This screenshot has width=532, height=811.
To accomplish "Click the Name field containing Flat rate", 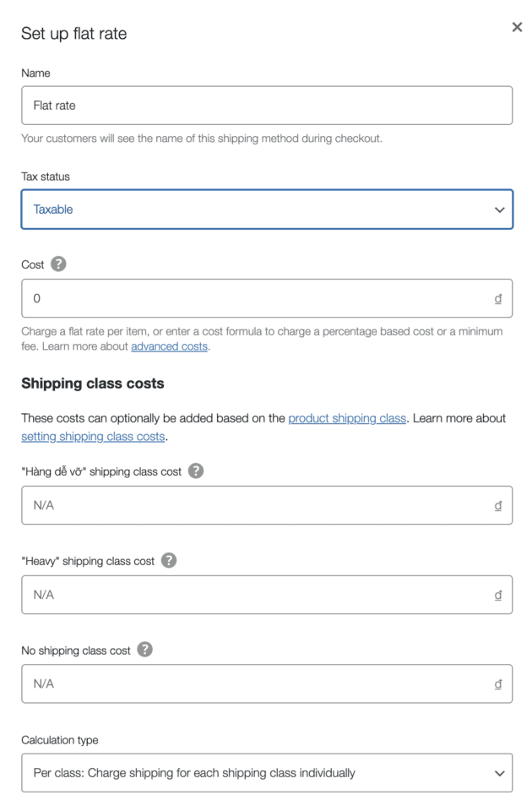I will click(266, 106).
